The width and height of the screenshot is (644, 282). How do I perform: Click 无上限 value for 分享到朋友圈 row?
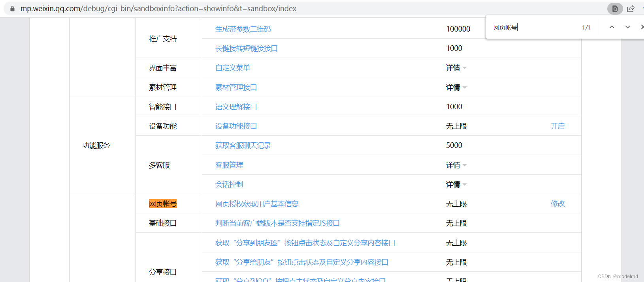pos(456,243)
